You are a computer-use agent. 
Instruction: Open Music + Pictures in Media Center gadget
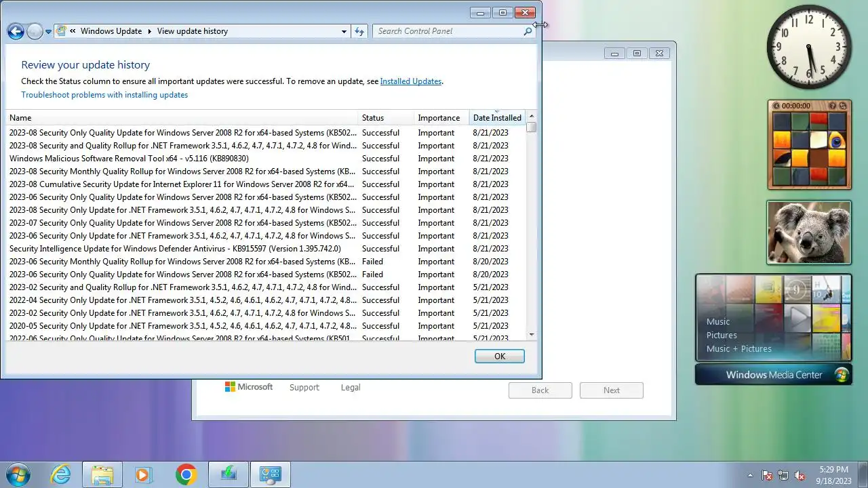click(x=739, y=349)
